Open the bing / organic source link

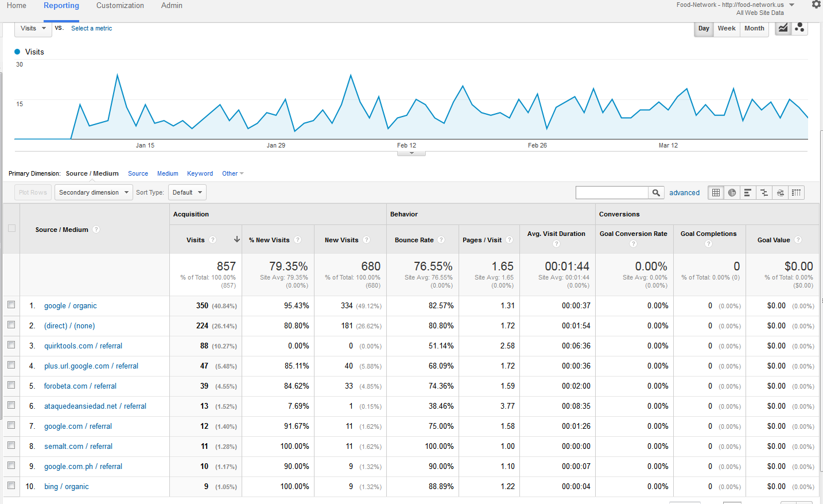[67, 487]
